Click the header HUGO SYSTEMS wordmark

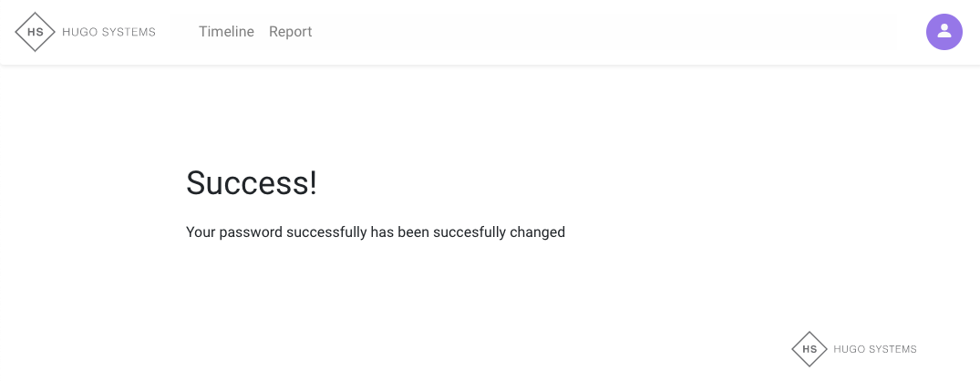click(x=108, y=32)
